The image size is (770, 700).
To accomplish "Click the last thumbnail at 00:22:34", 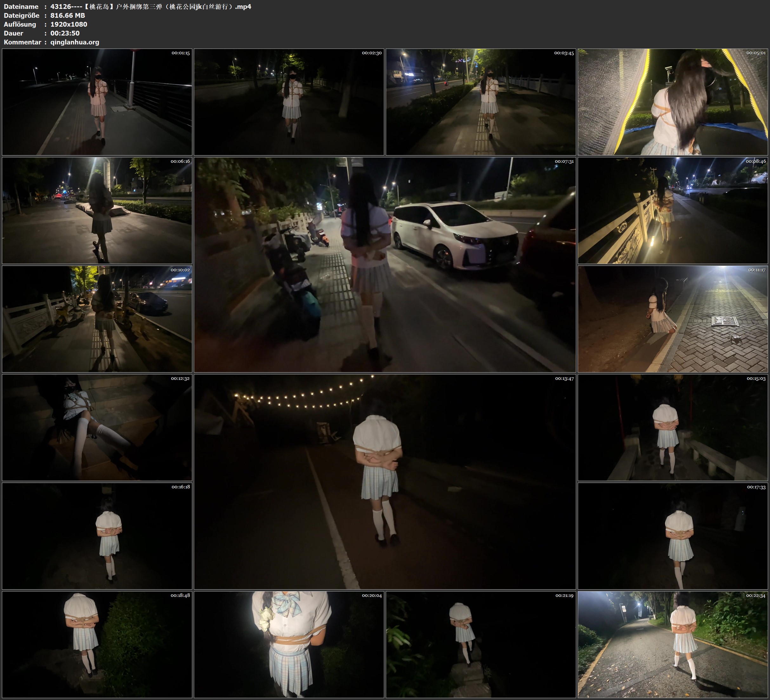I will tap(673, 644).
